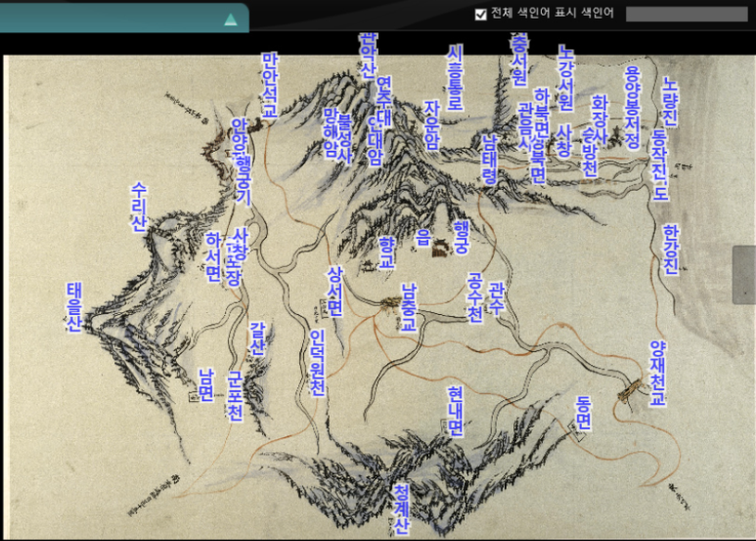This screenshot has height=541, width=756.
Task: Click the 태을산 mountain label
Action: (74, 307)
